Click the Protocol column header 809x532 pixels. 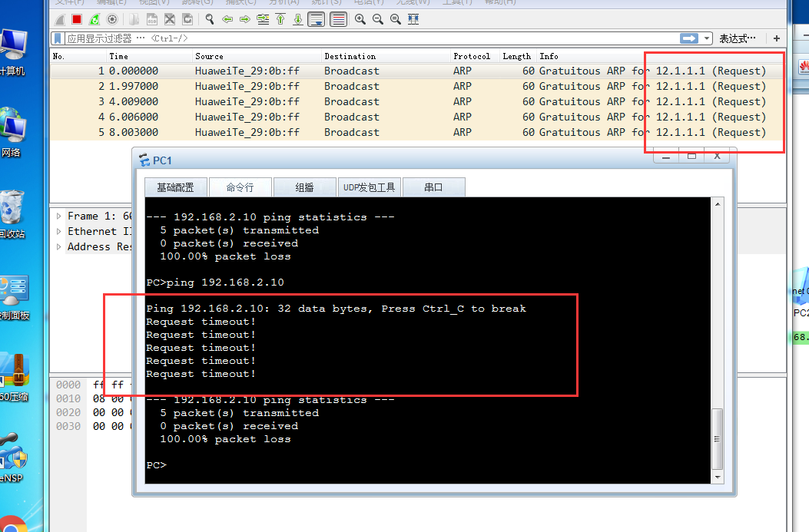(476, 56)
